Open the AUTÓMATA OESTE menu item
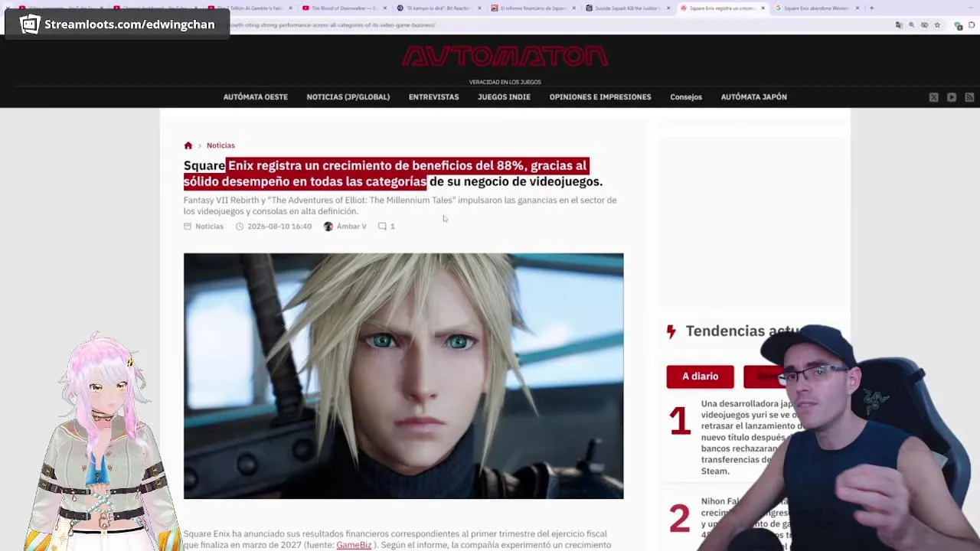980x551 pixels. (x=256, y=97)
